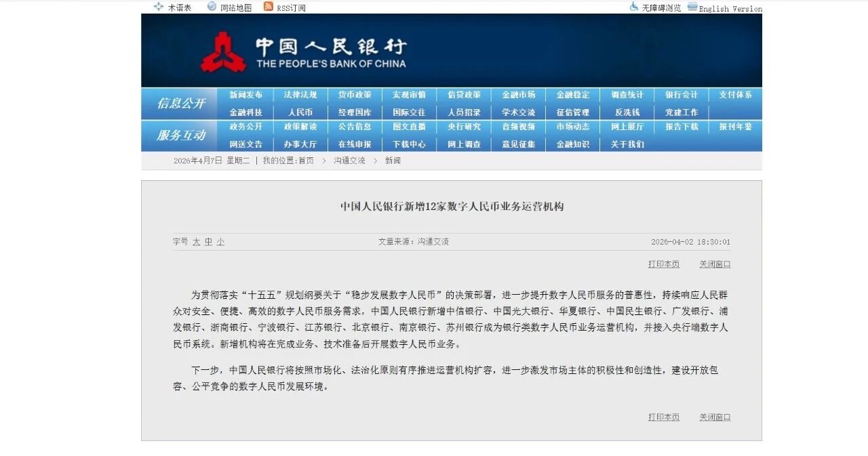868x456 pixels.
Task: Click the English Version icon
Action: [692, 7]
